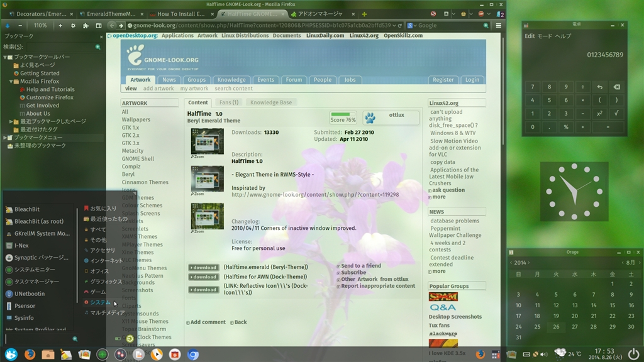Go to next year in Orage calendar
The width and height of the screenshot is (644, 362).
[528, 263]
